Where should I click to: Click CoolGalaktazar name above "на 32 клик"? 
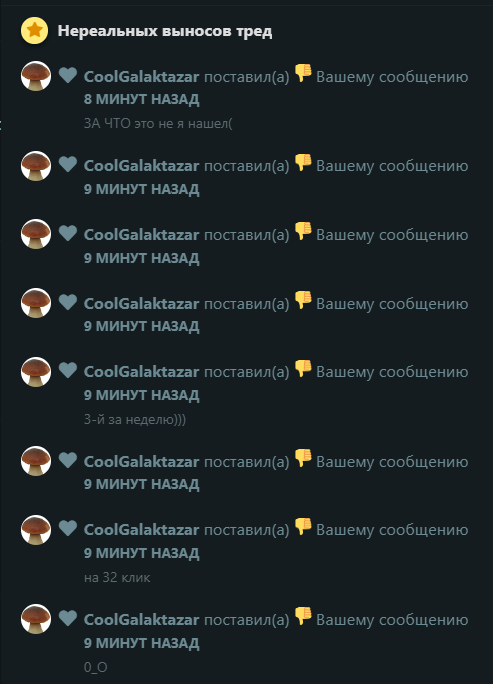(141, 530)
